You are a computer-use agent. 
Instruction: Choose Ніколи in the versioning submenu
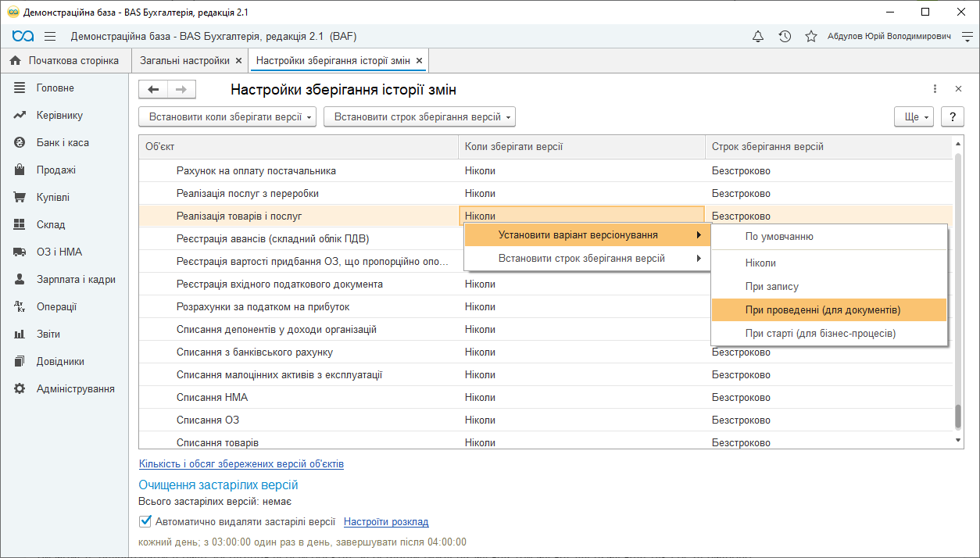(829, 263)
